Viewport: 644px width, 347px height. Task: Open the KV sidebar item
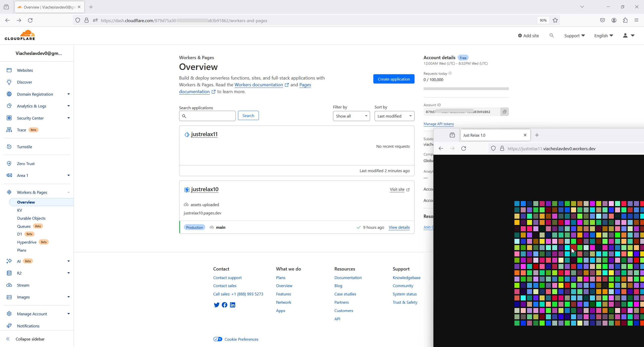(20, 210)
